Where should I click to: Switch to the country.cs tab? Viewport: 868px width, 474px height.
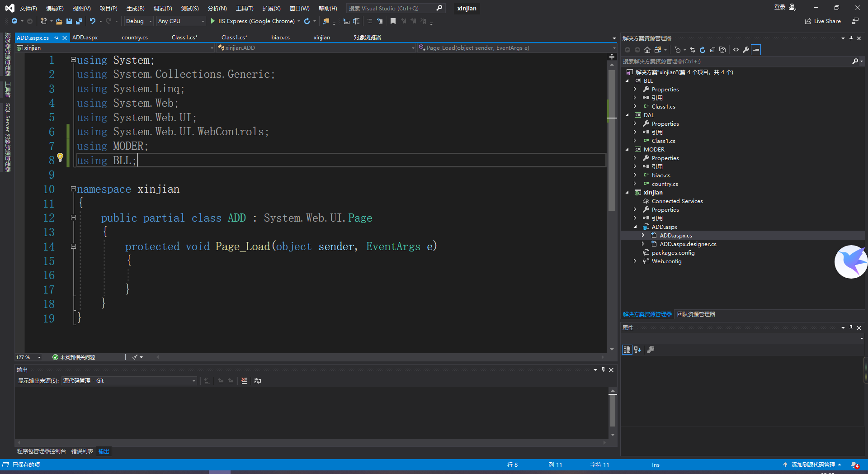(135, 38)
